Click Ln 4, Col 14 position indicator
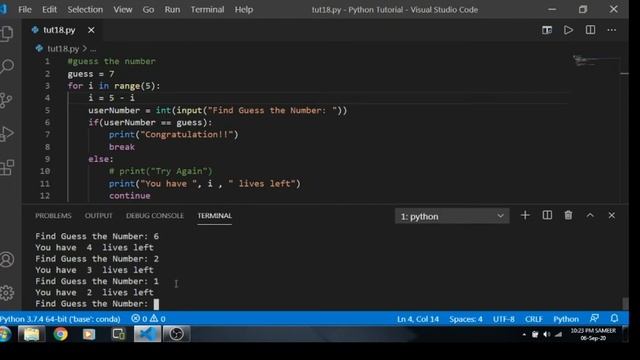 click(418, 319)
